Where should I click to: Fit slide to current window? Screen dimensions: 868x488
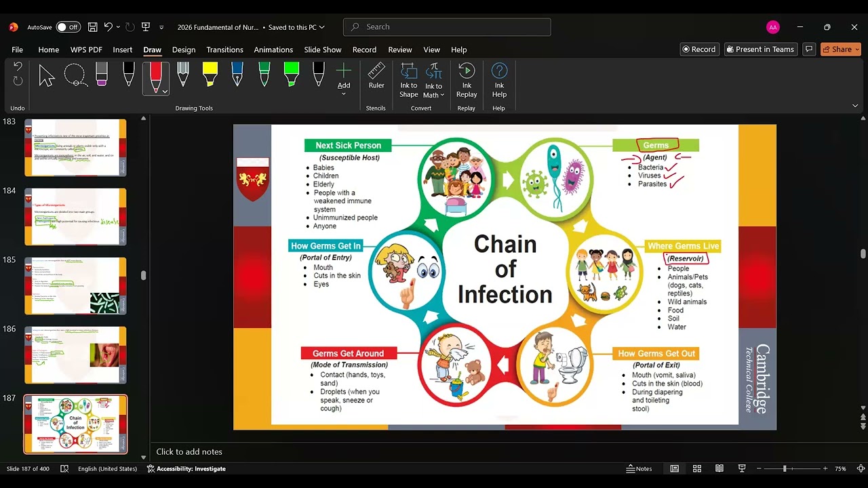[861, 468]
